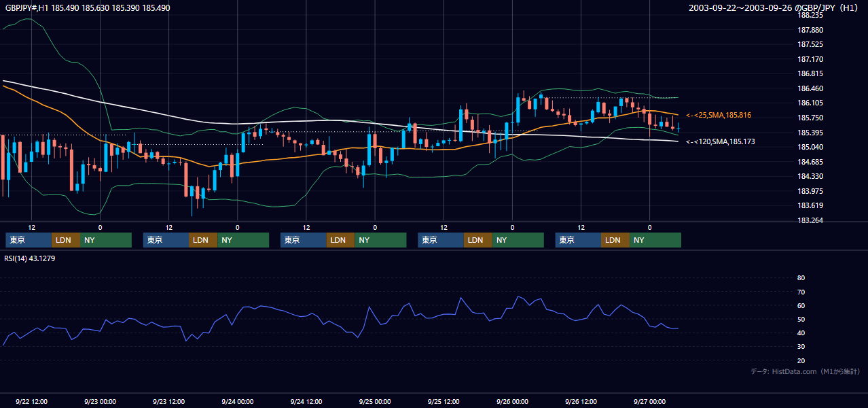Select the 9/25 12:00 time label

444,402
